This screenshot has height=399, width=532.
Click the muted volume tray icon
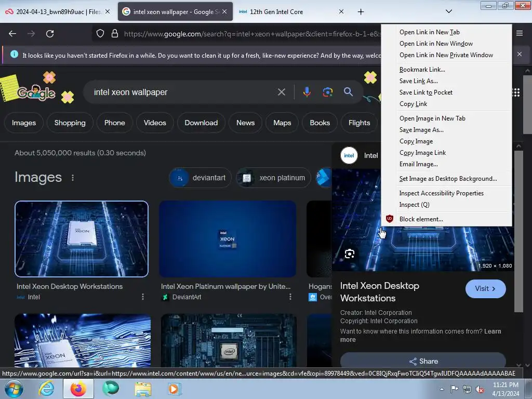tap(480, 389)
